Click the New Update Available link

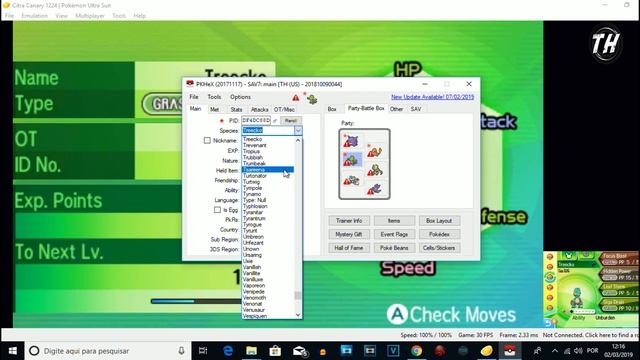[x=432, y=97]
